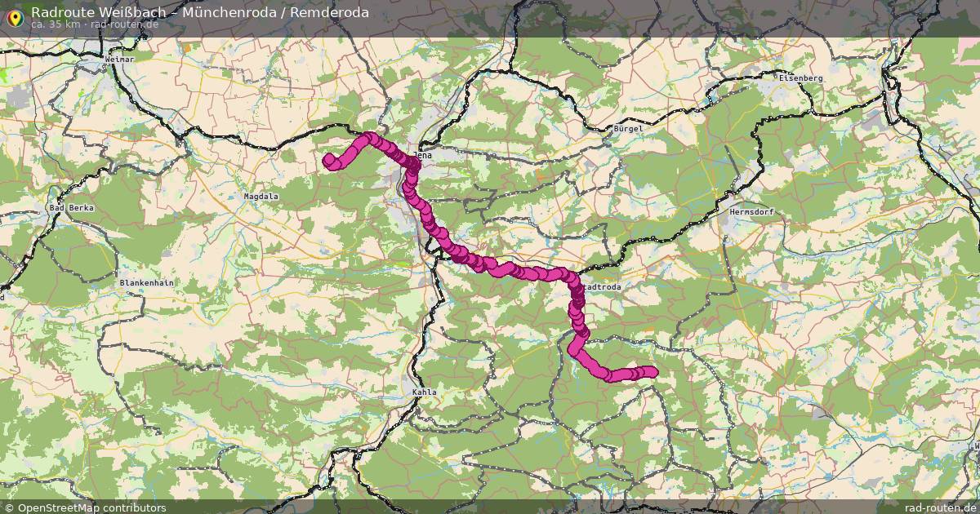Image resolution: width=980 pixels, height=514 pixels.
Task: Click the Bürgel town label
Action: coord(628,129)
